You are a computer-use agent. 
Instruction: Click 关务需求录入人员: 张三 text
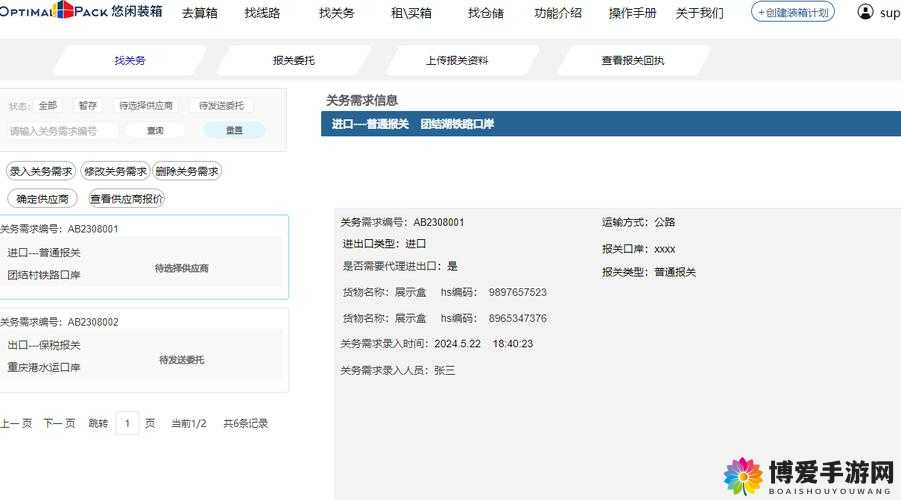[398, 371]
